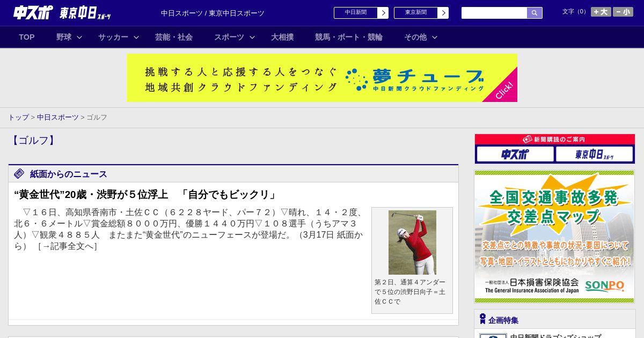Screen dimensions: 644x338
Task: Open the その他 menu item
Action: tap(415, 37)
